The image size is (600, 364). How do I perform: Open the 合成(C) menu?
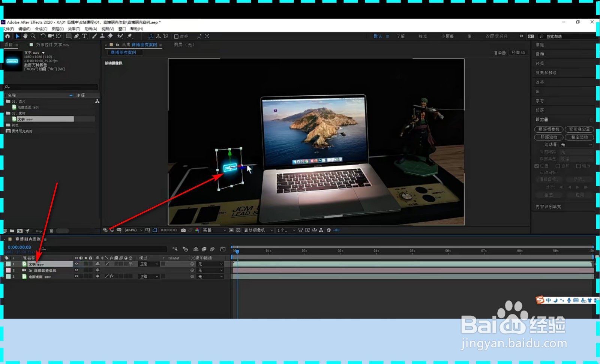[x=41, y=29]
